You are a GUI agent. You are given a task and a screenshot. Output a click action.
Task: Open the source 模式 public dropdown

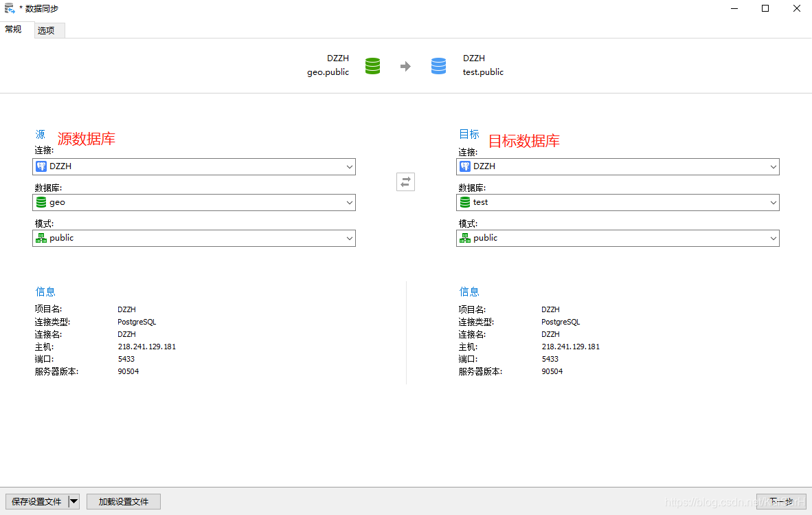pyautogui.click(x=350, y=237)
